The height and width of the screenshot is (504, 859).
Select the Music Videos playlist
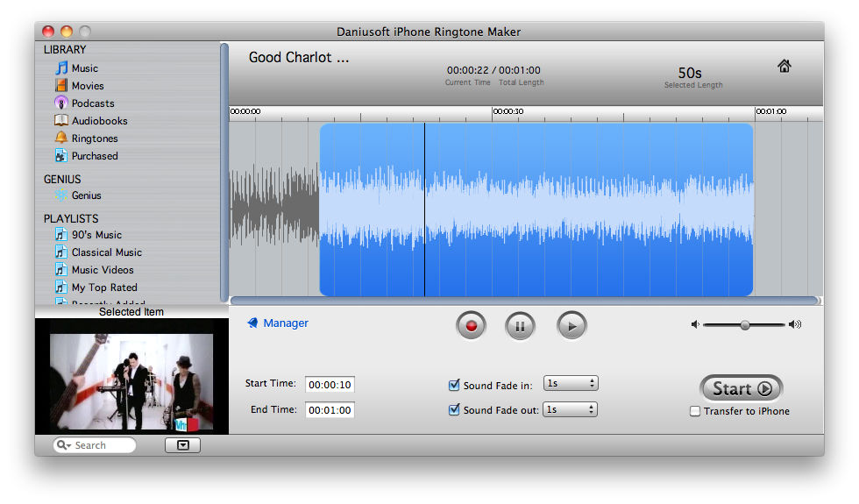tap(103, 270)
